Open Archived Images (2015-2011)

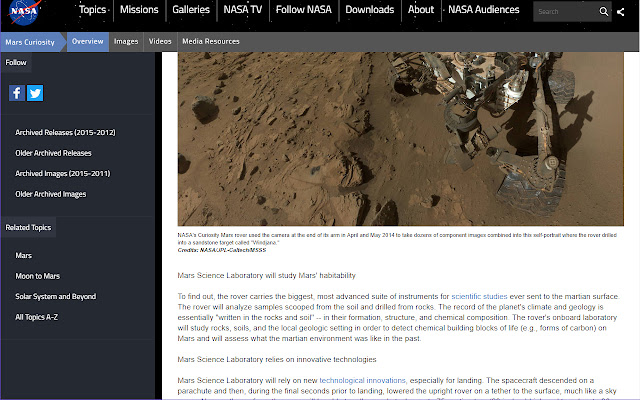[x=63, y=173]
